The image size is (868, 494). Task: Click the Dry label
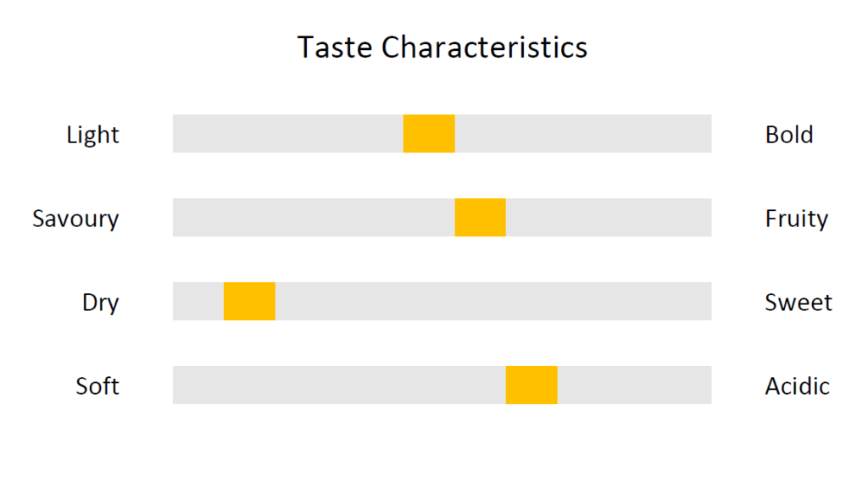[101, 303]
